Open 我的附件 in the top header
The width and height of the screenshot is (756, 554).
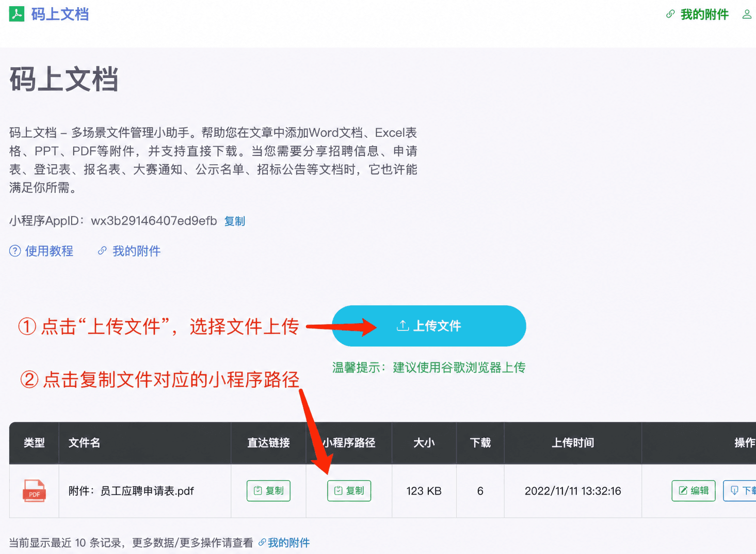704,14
